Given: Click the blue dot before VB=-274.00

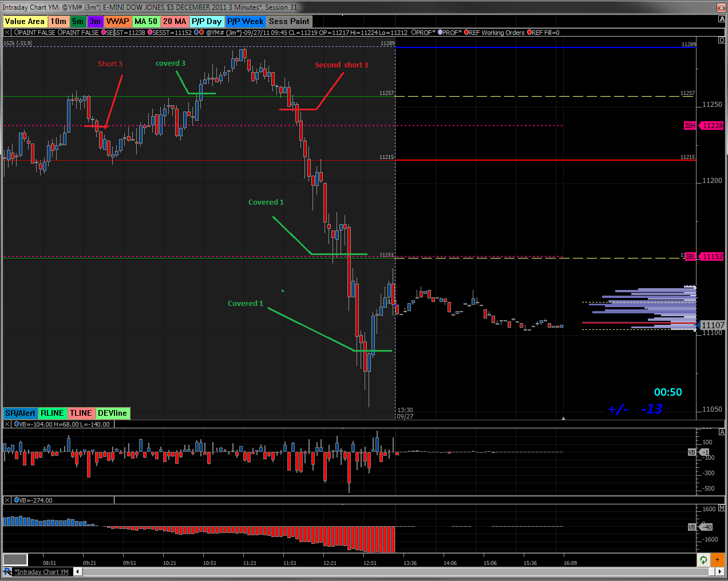Looking at the screenshot, I should click(x=16, y=500).
